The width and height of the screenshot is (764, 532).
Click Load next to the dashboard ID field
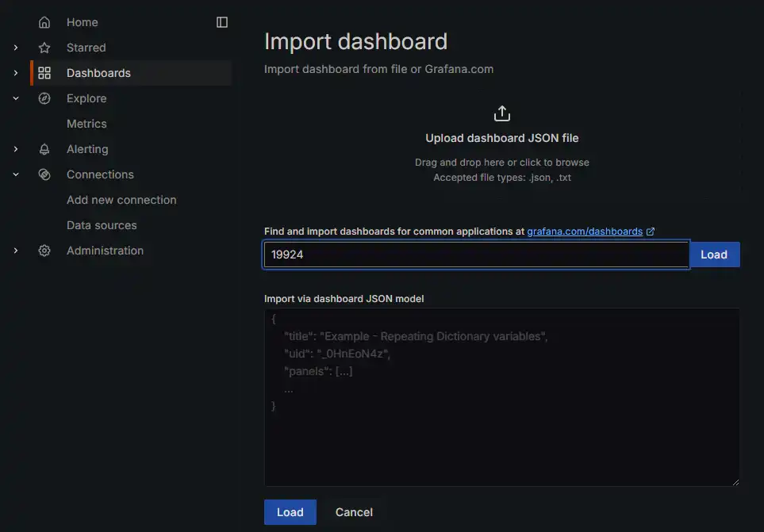click(714, 254)
